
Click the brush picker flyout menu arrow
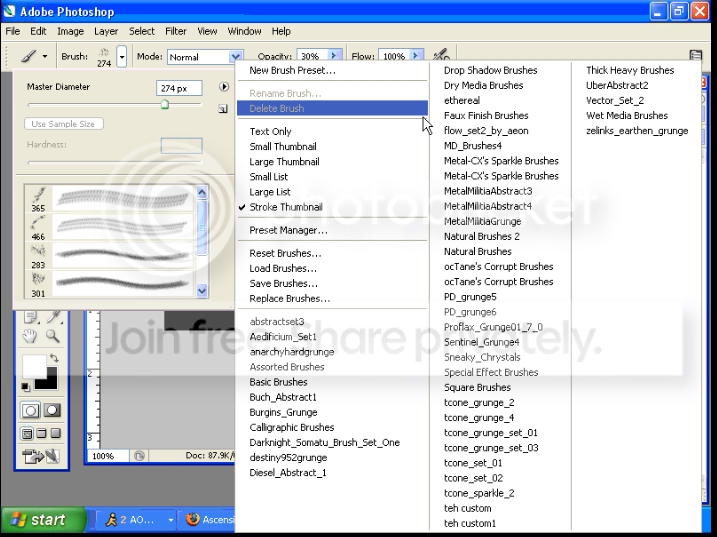(x=224, y=86)
